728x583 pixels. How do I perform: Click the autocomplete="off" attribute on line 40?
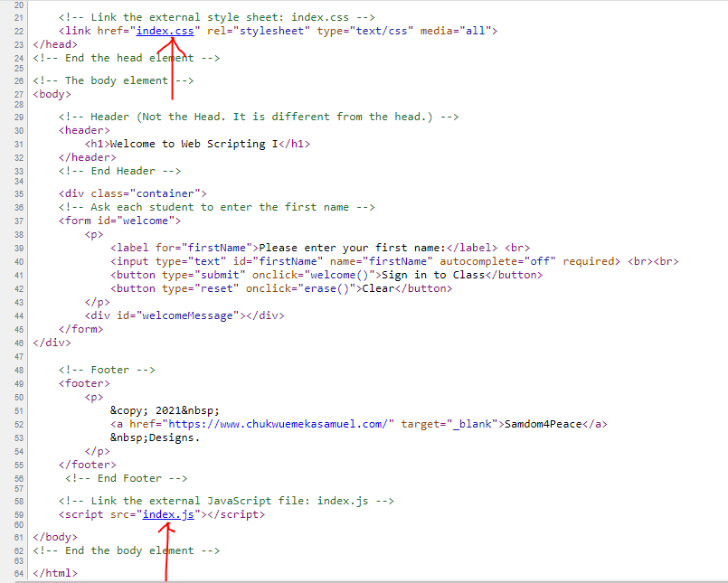pyautogui.click(x=497, y=261)
